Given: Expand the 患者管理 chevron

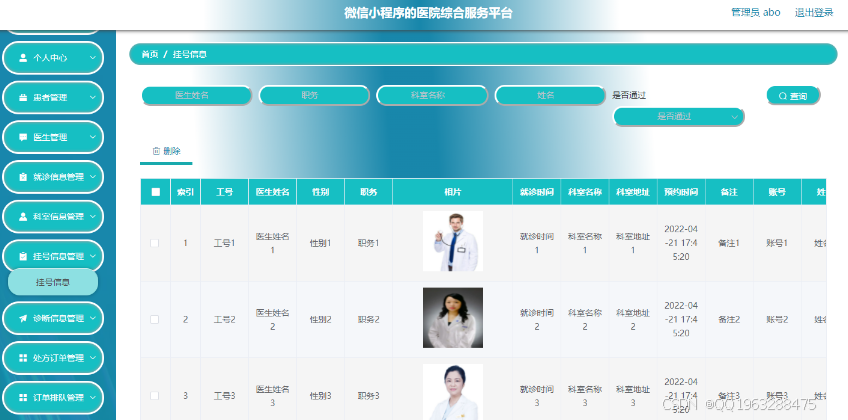Looking at the screenshot, I should point(92,98).
